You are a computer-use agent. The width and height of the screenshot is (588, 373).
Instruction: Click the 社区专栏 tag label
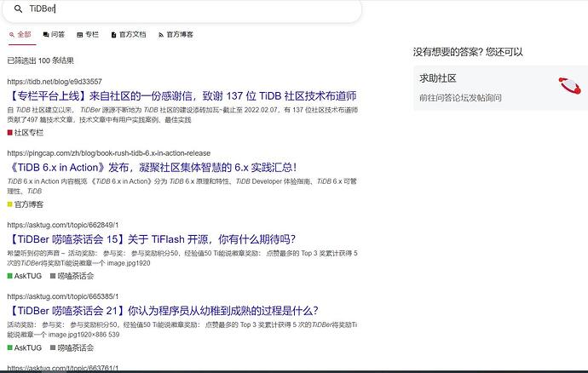(x=29, y=133)
